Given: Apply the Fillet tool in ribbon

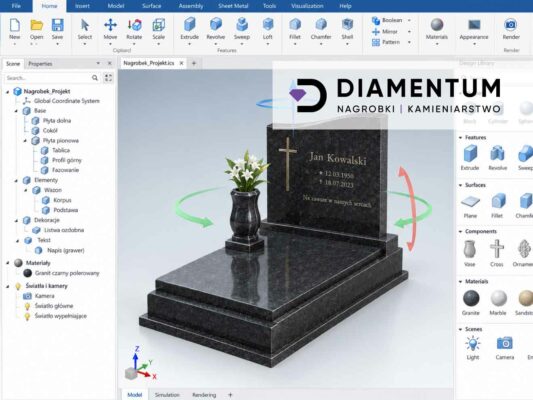Looking at the screenshot, I should point(295,25).
